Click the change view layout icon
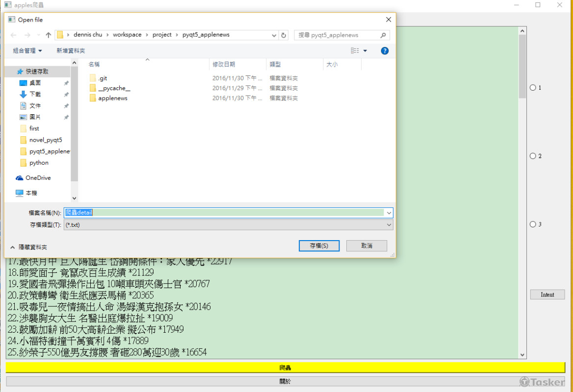The height and width of the screenshot is (392, 573). [355, 50]
